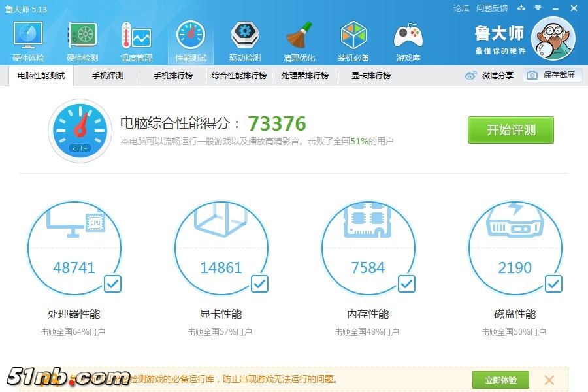Open 清理优化 cleanup broom icon

tap(299, 41)
